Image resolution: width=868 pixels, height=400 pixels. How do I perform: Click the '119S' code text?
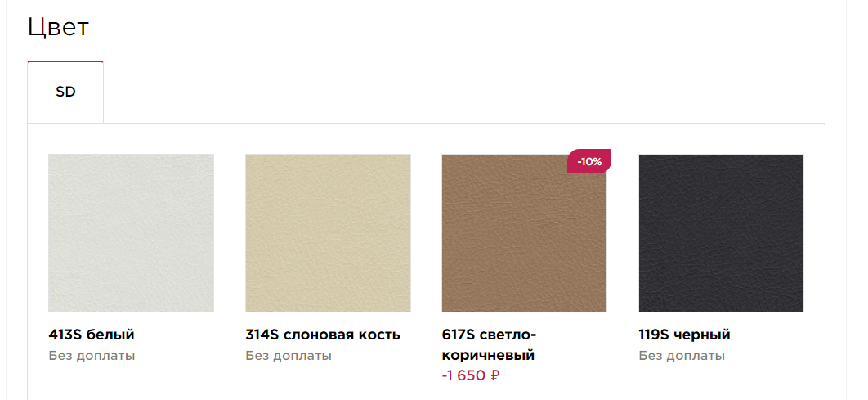[x=655, y=335]
